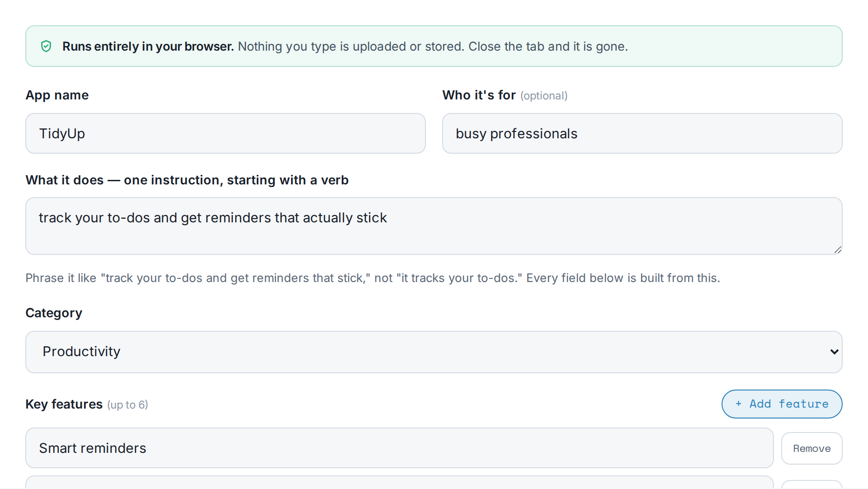Screen dimensions: 868x489
Task: Edit the 'Who it's for' field
Action: click(x=642, y=133)
